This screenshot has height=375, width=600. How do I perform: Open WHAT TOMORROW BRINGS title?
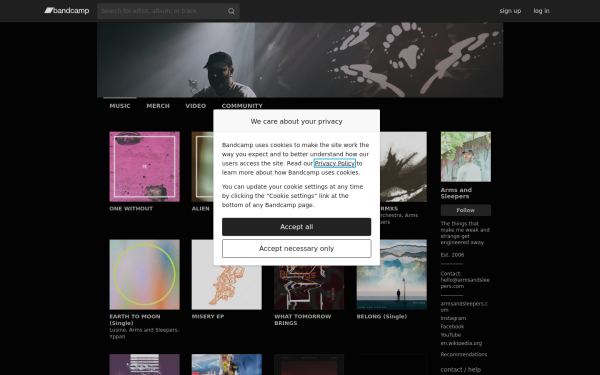(302, 320)
